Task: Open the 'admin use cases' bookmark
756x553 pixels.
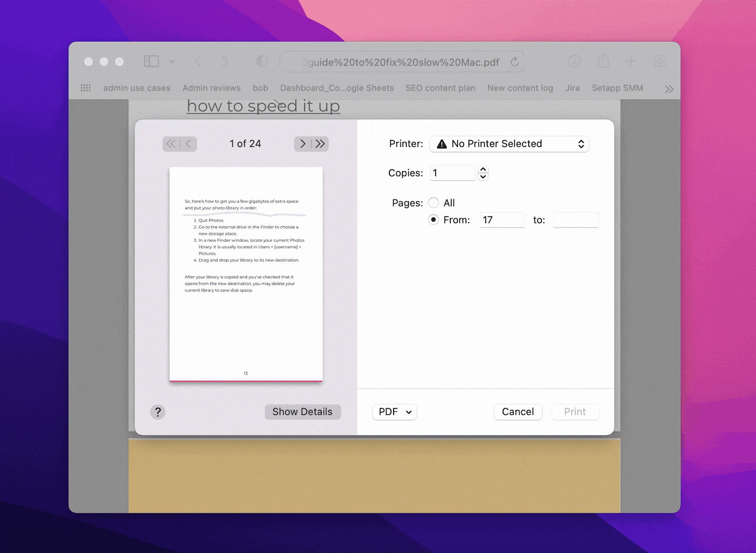Action: [x=137, y=88]
